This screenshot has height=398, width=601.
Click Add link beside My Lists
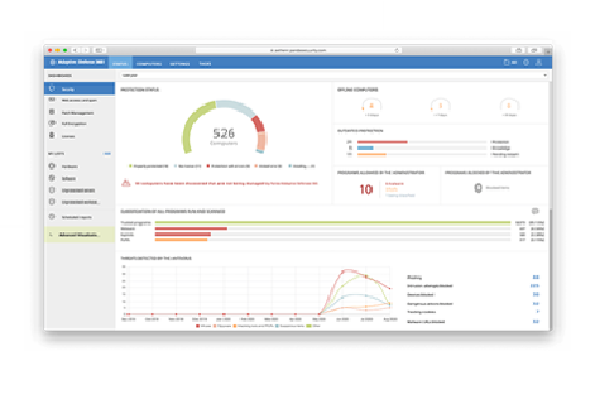pos(107,154)
